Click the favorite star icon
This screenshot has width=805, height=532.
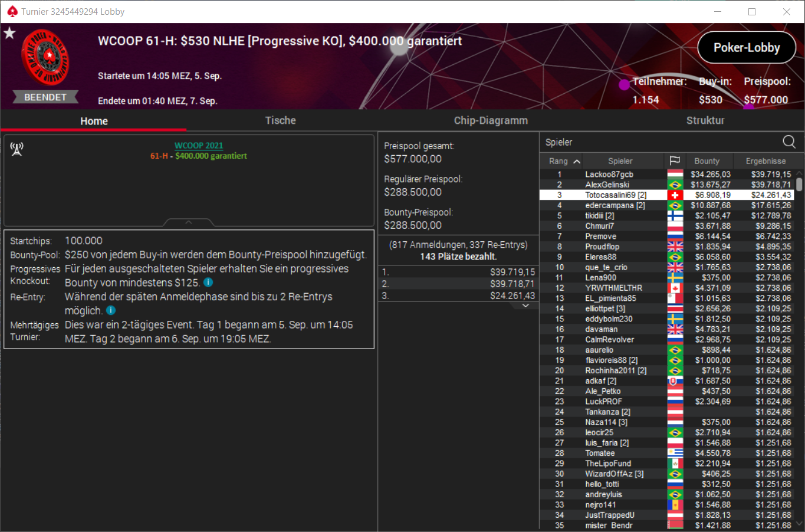[9, 33]
